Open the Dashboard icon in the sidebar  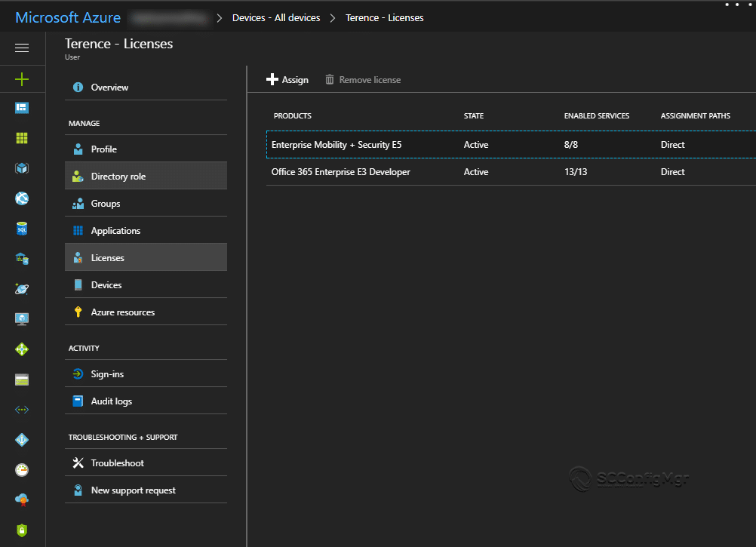(x=22, y=108)
